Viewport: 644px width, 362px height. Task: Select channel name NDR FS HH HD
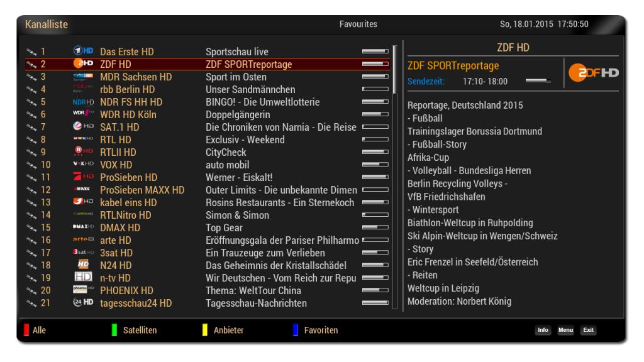coord(131,102)
